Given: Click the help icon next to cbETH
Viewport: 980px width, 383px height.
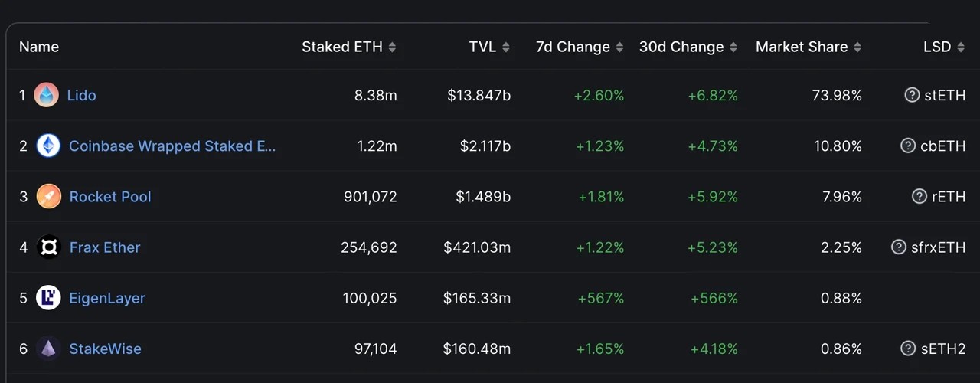Looking at the screenshot, I should (907, 146).
